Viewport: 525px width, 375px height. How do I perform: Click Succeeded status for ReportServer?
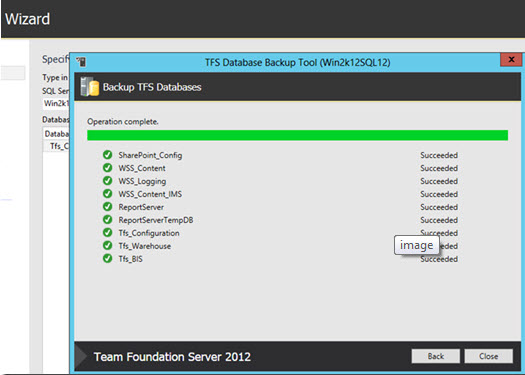(x=439, y=207)
